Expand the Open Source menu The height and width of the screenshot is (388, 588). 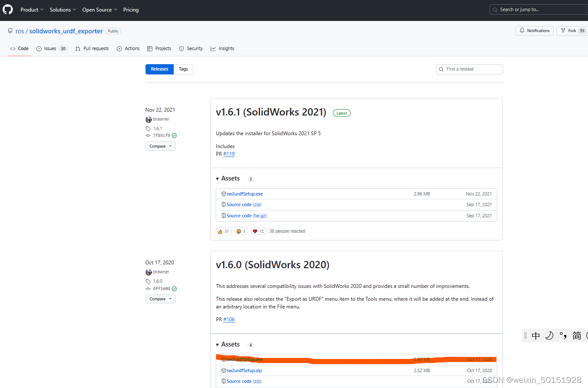click(100, 10)
